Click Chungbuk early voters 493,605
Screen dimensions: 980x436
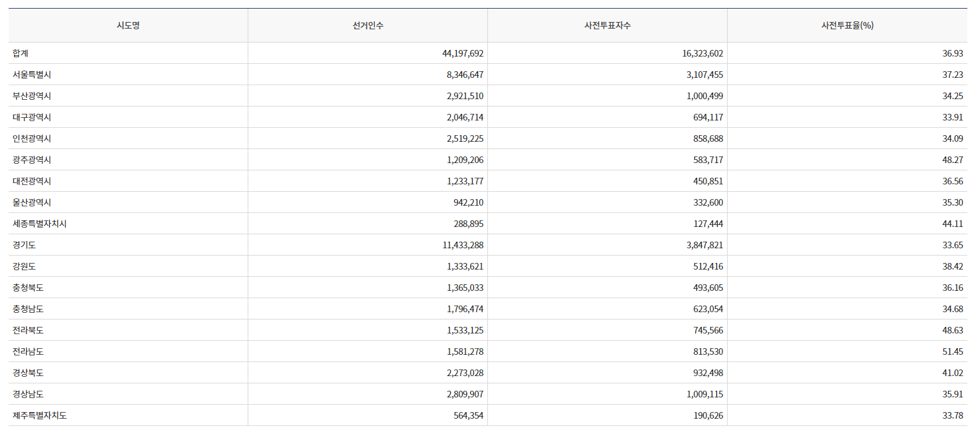[x=708, y=288]
